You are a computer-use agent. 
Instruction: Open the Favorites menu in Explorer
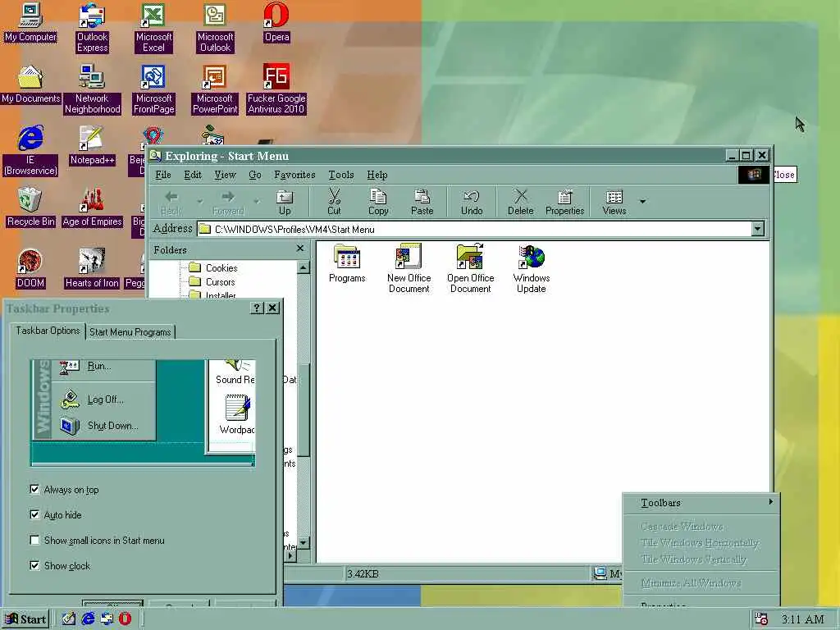pyautogui.click(x=294, y=175)
